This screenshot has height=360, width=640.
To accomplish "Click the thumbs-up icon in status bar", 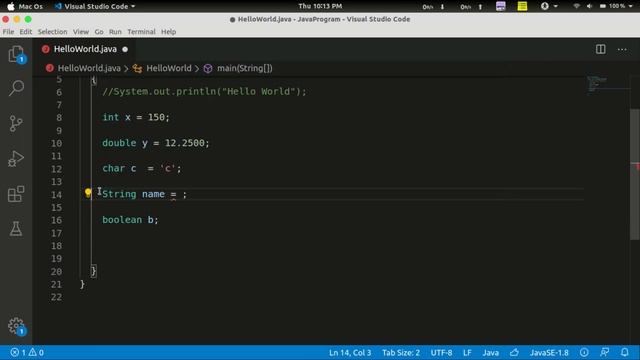I will (x=514, y=352).
